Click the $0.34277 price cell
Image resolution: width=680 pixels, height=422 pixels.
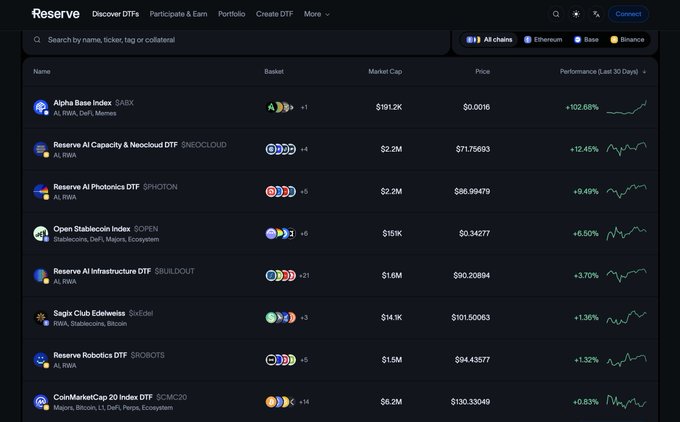[x=474, y=233]
